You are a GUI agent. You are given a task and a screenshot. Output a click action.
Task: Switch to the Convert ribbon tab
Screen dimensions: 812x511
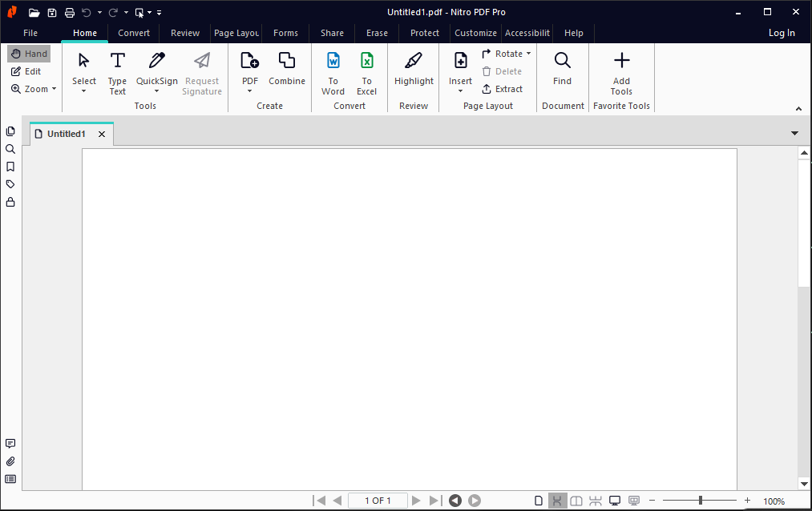pyautogui.click(x=134, y=33)
